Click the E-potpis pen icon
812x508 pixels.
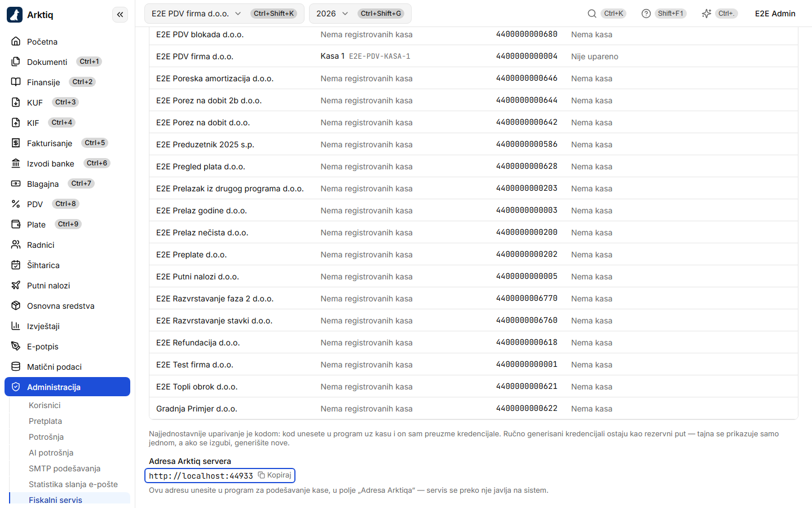(16, 346)
